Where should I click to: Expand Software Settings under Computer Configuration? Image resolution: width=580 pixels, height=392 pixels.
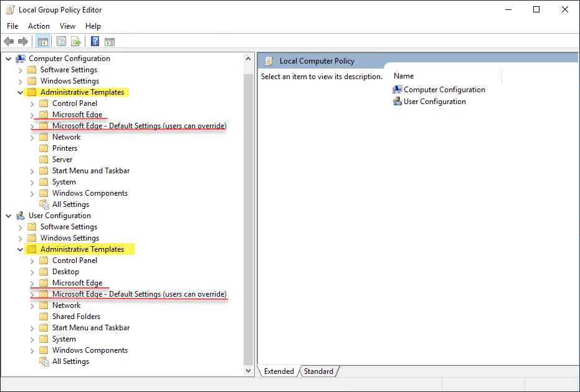pyautogui.click(x=21, y=70)
